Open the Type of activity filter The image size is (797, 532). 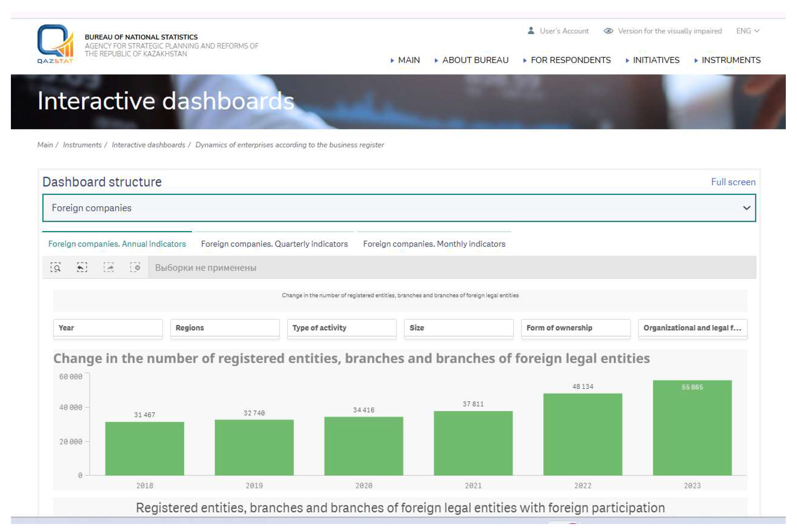342,328
